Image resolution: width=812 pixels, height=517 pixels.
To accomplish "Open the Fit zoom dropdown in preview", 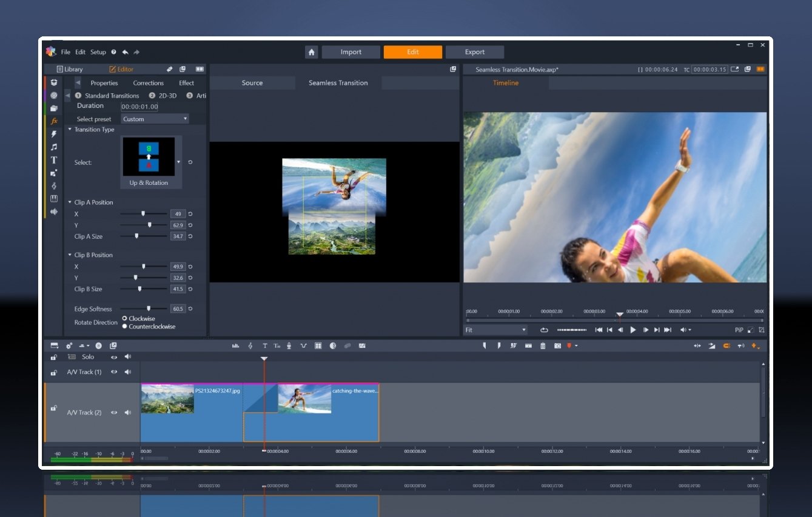I will 495,330.
